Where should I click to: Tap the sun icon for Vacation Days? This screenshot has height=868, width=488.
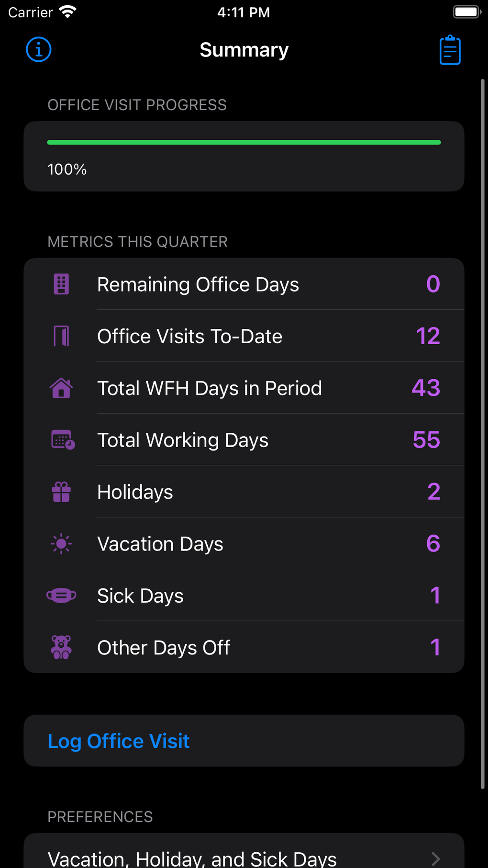[61, 544]
